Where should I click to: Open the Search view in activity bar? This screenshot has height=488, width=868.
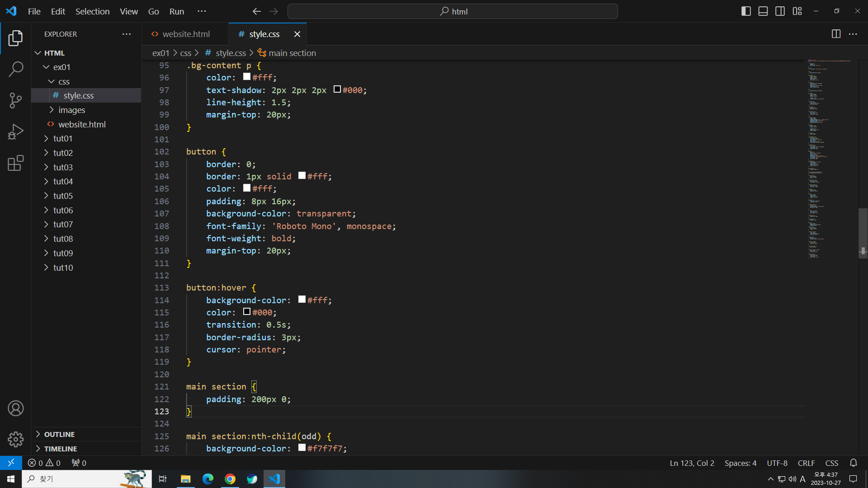pyautogui.click(x=15, y=69)
